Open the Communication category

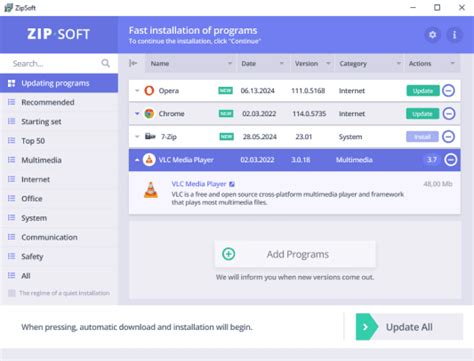coord(59,237)
